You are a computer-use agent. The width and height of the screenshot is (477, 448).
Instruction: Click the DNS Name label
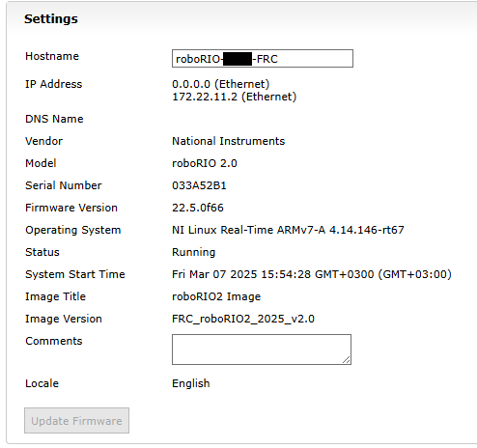(54, 119)
